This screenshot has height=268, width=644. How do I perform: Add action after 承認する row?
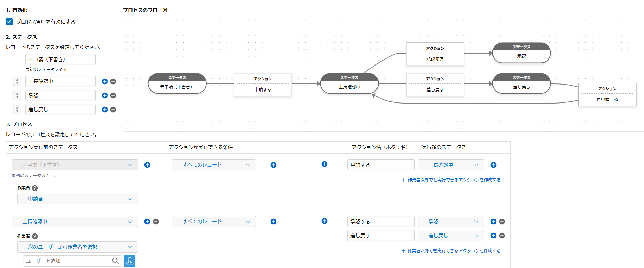[x=494, y=222]
